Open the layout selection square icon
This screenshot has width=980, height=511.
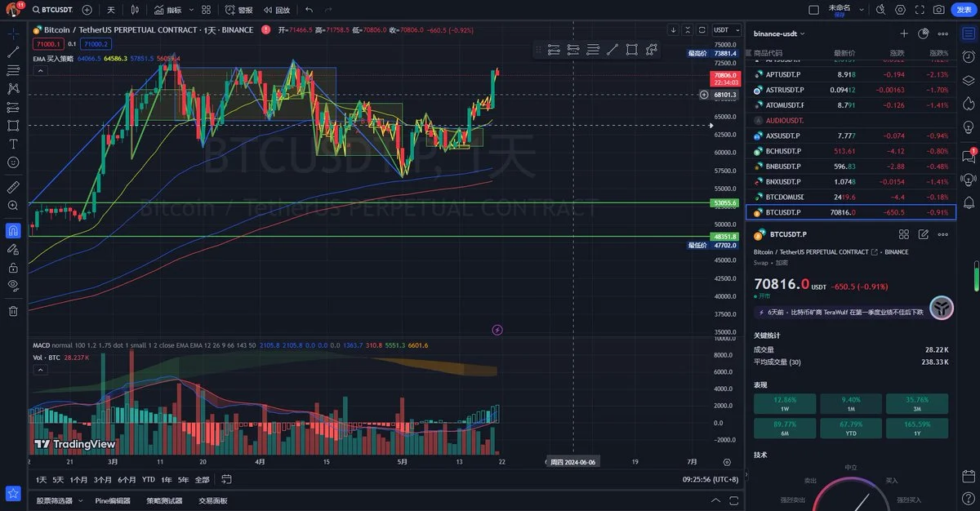click(813, 10)
